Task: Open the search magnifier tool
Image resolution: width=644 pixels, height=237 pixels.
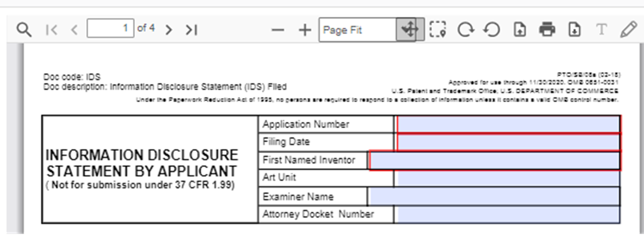Action: (24, 30)
